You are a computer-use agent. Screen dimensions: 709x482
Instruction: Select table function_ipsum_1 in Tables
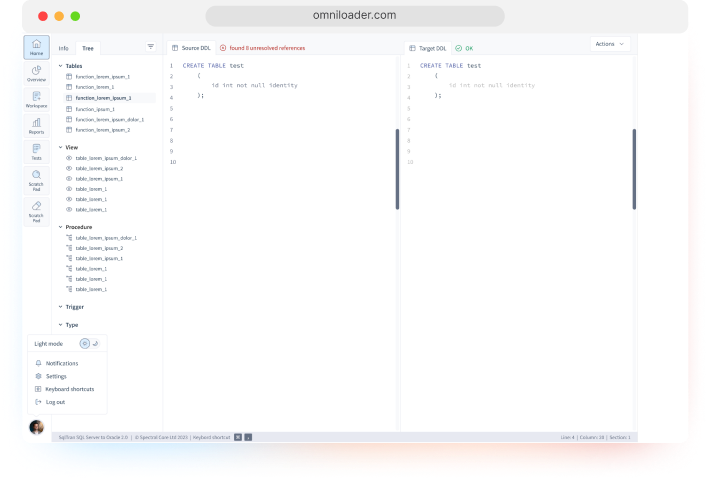click(x=95, y=109)
